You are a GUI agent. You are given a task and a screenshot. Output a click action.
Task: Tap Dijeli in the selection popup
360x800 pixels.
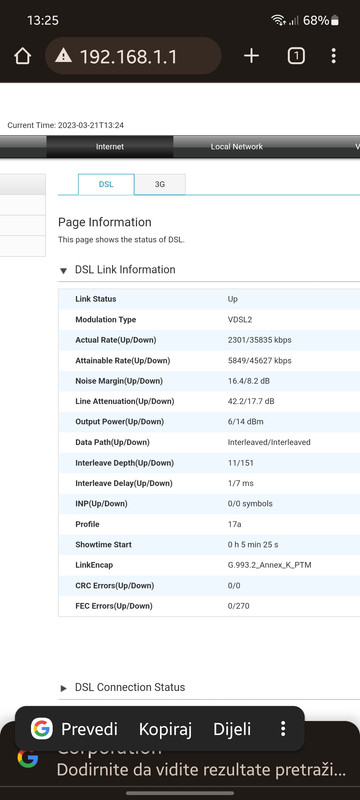coord(232,729)
